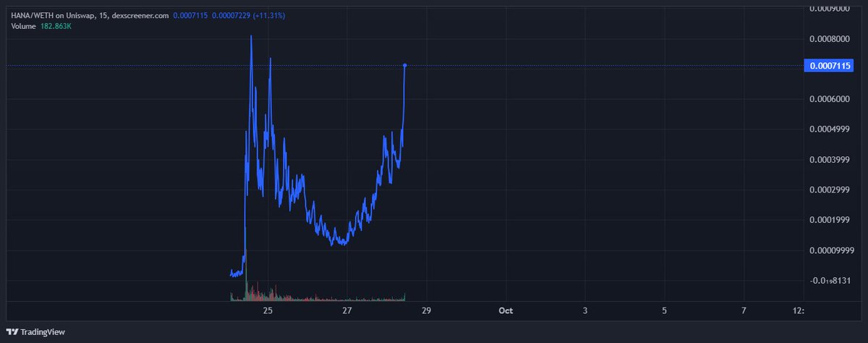Click the date label 27 on time axis
The width and height of the screenshot is (868, 343).
(347, 310)
